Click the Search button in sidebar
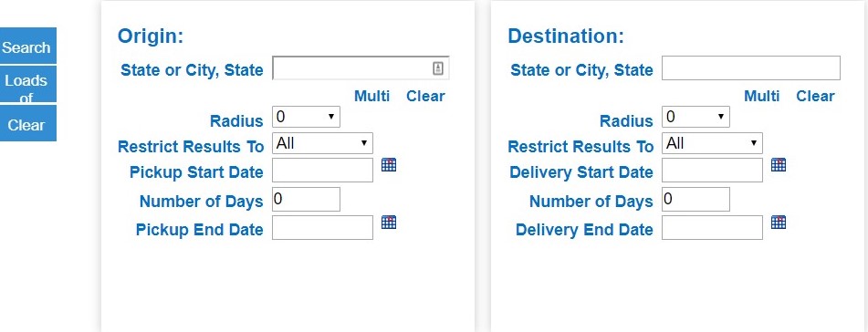The width and height of the screenshot is (868, 332). [x=26, y=46]
